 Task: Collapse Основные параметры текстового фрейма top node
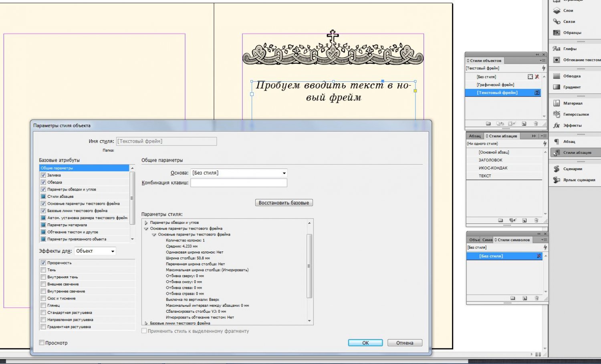pyautogui.click(x=146, y=229)
